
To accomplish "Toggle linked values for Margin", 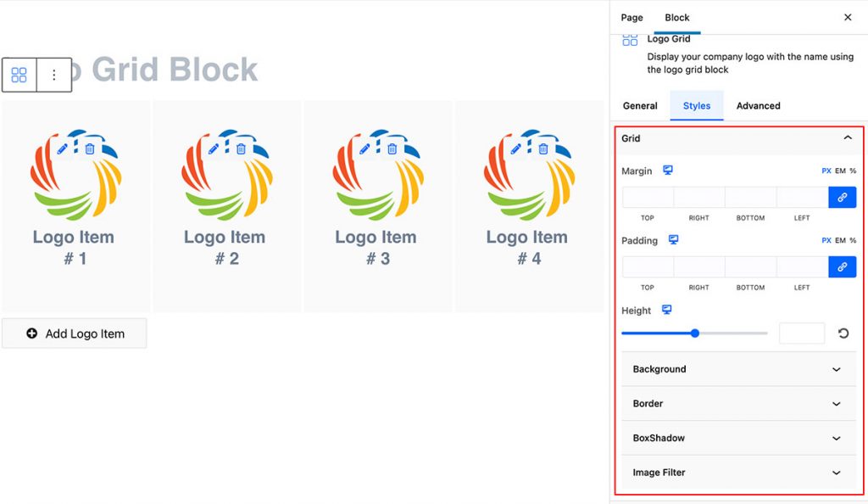I will pyautogui.click(x=842, y=197).
